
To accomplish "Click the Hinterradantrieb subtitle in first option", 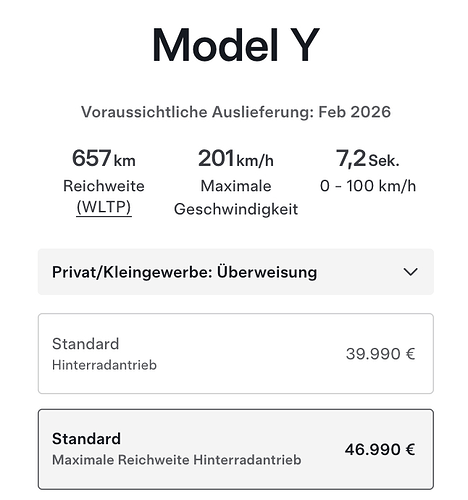I will (x=104, y=365).
